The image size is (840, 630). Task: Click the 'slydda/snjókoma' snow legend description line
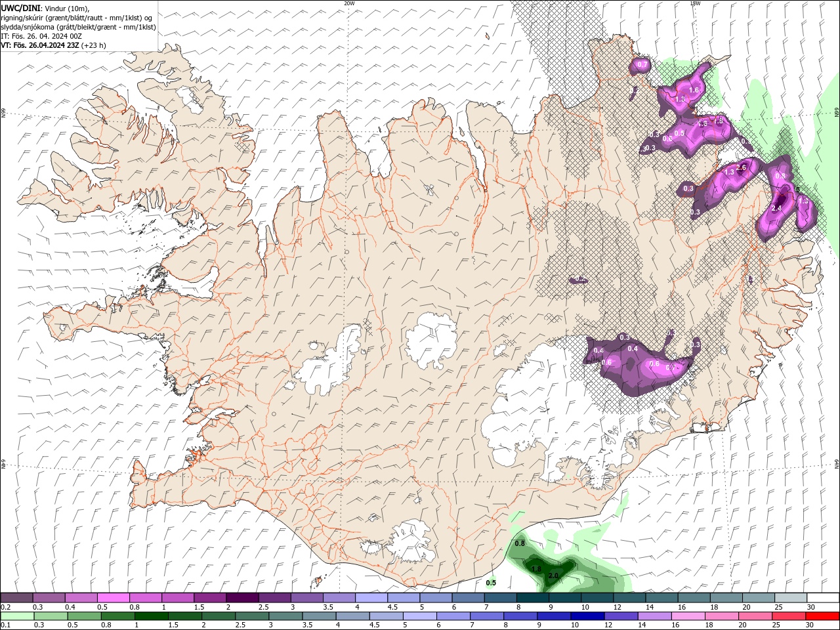(78, 27)
